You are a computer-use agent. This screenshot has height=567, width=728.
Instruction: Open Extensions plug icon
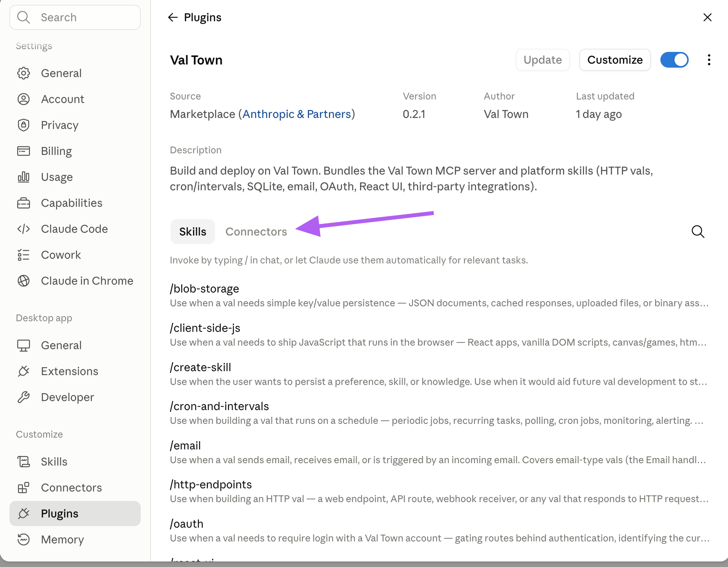coord(24,371)
